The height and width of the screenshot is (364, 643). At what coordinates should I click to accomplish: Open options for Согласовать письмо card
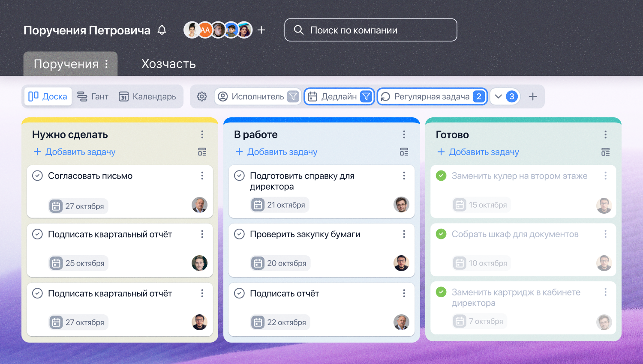tap(202, 176)
